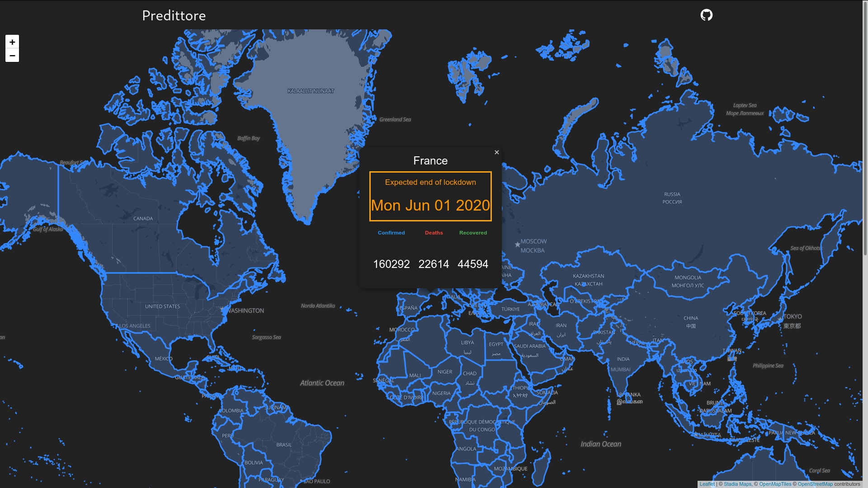Image resolution: width=868 pixels, height=488 pixels.
Task: Click the Deaths column header
Action: point(434,233)
